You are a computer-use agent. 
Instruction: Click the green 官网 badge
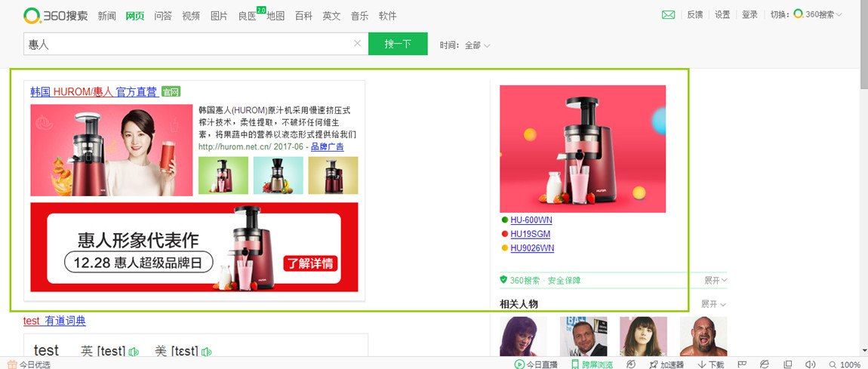coord(171,92)
